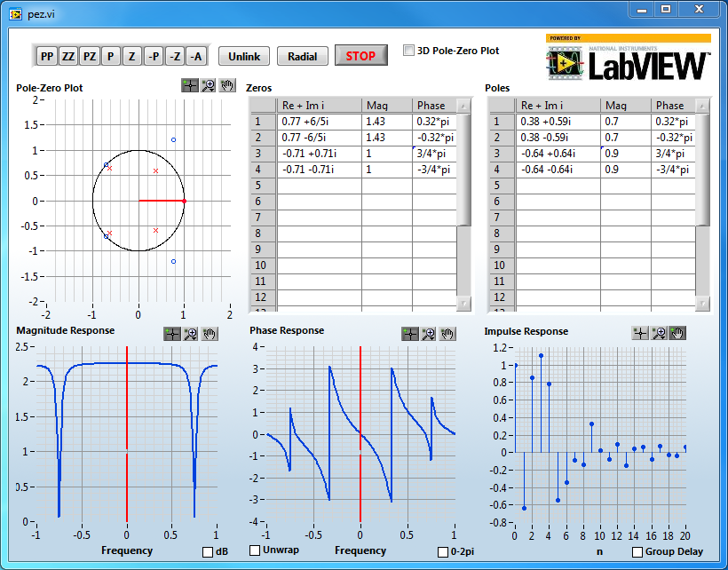Click zoom tool above Magnitude Response graph

[x=191, y=334]
